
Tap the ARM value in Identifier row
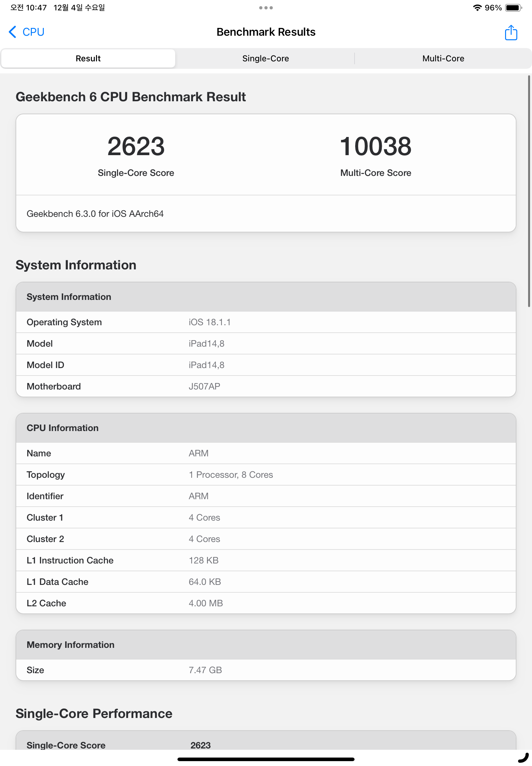click(198, 496)
